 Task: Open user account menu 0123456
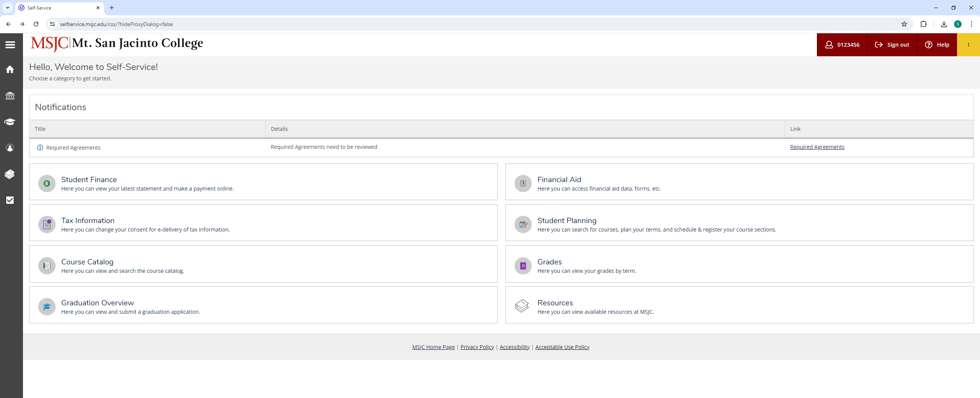point(842,45)
